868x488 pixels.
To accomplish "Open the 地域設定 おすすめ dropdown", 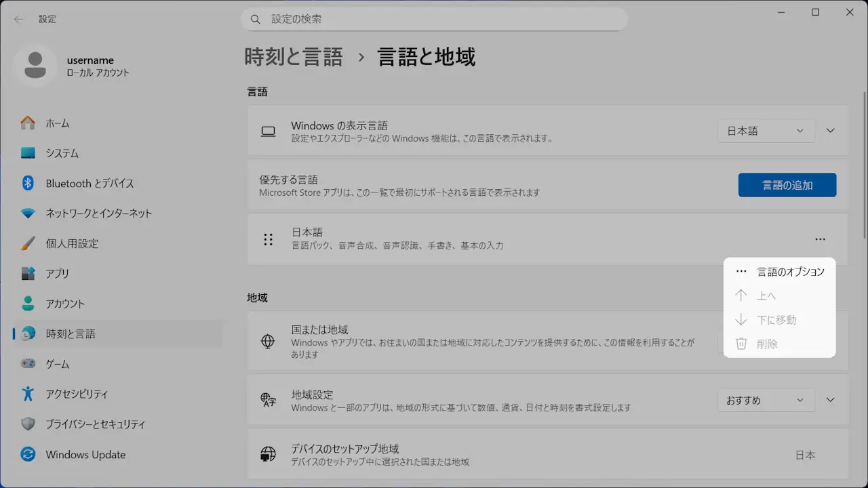I will pos(766,400).
